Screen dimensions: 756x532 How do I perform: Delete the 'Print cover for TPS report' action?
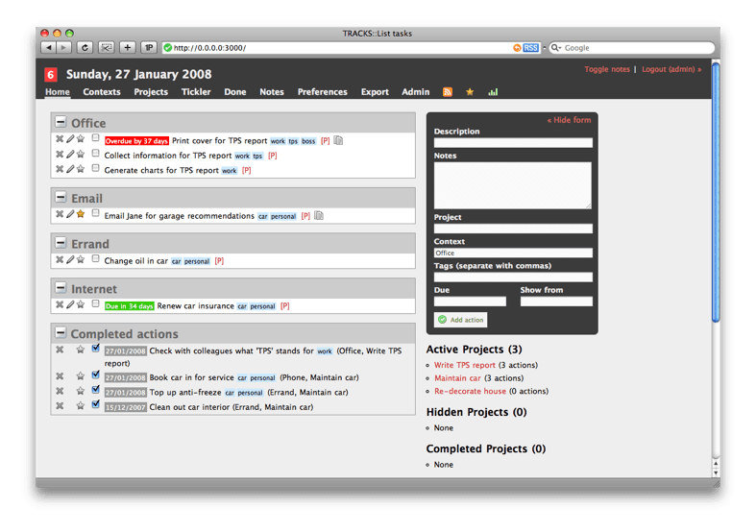click(60, 139)
